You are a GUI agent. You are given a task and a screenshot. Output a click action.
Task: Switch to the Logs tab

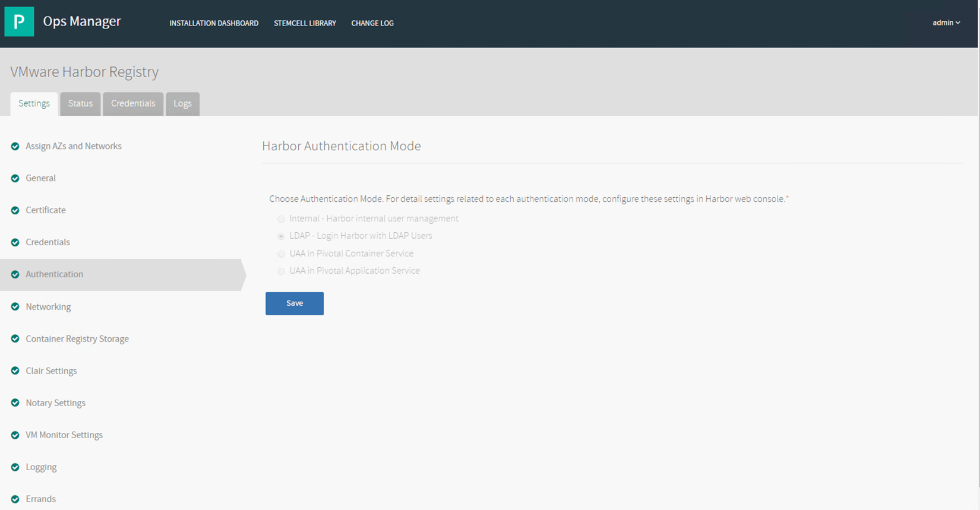click(x=182, y=103)
